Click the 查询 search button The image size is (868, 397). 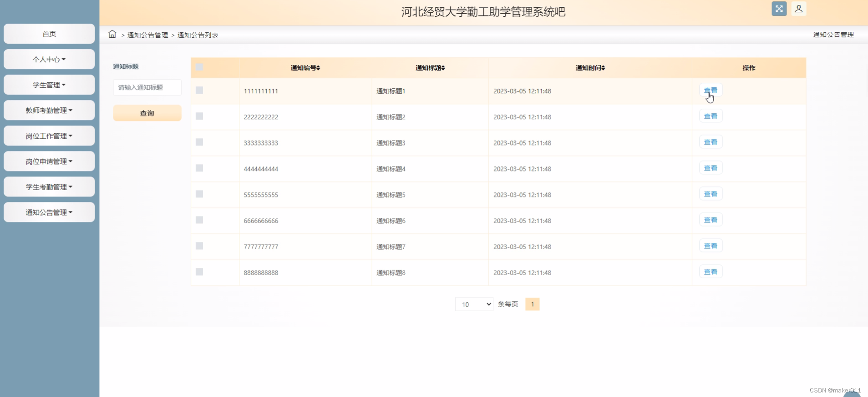(147, 113)
